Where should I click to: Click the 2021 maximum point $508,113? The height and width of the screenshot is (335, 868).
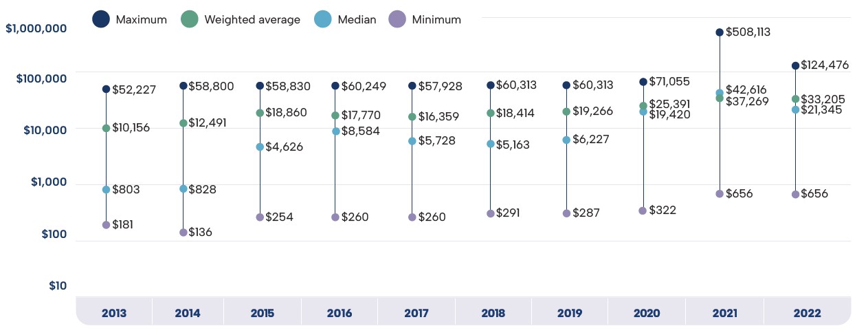[720, 32]
